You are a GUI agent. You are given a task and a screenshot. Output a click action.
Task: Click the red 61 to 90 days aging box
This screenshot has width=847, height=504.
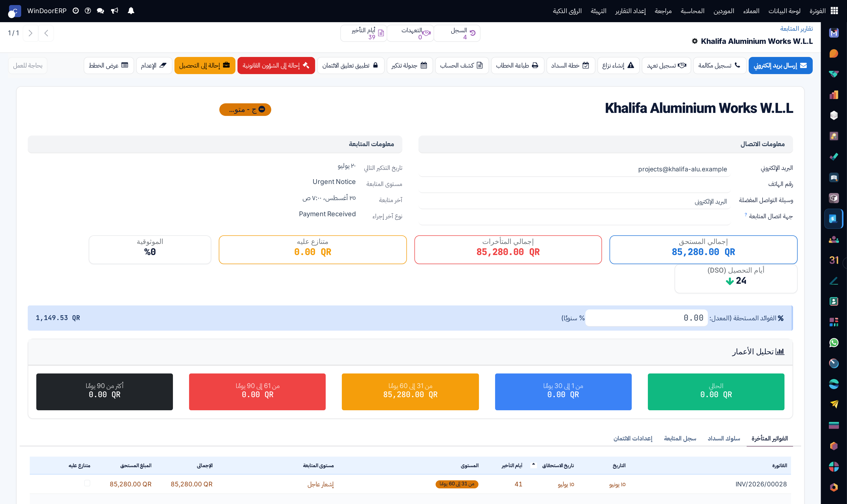pos(257,392)
